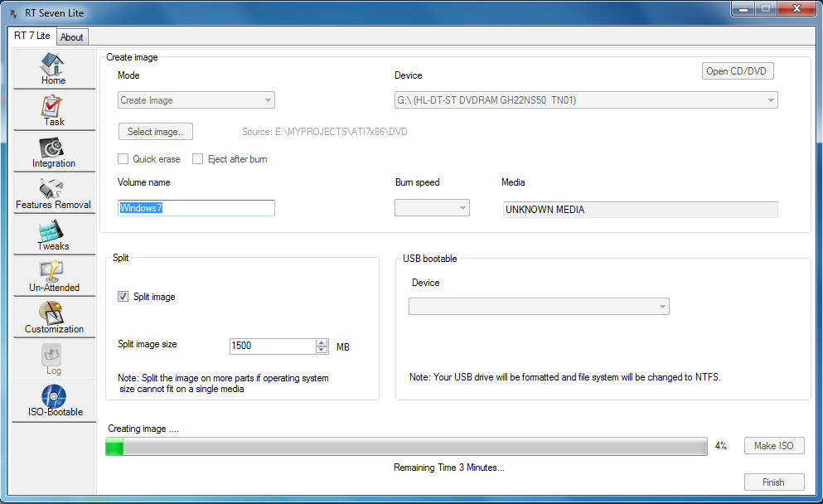Click the image creation progress bar
This screenshot has width=823, height=504.
pyautogui.click(x=406, y=446)
